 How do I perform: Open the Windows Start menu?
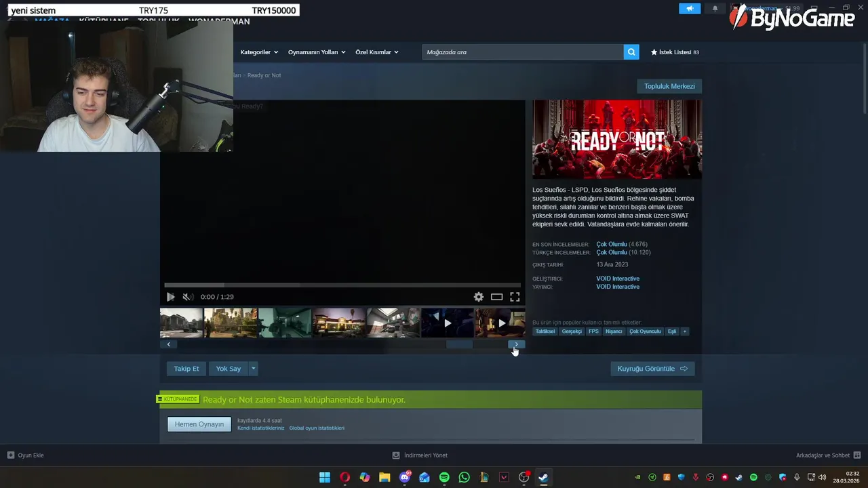(x=325, y=477)
